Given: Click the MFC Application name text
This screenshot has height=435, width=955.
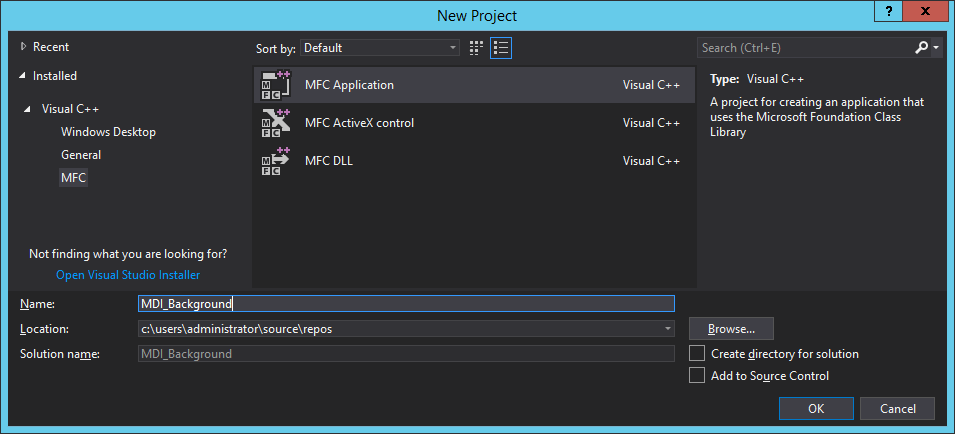Looking at the screenshot, I should pyautogui.click(x=350, y=85).
